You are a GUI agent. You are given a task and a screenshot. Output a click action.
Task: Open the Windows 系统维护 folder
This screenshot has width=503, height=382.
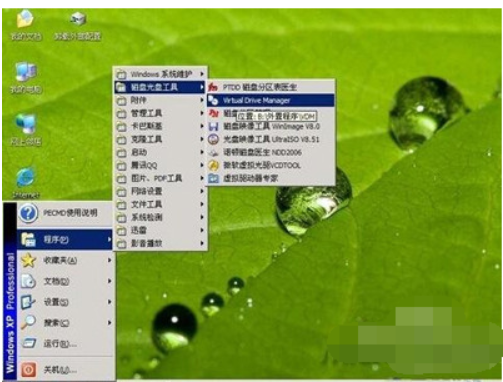(x=160, y=74)
